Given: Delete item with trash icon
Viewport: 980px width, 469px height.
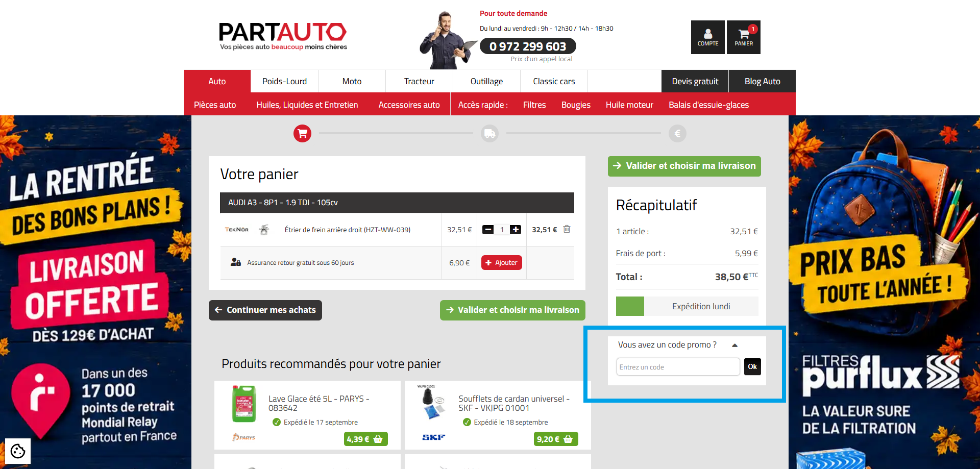Looking at the screenshot, I should click(x=567, y=229).
